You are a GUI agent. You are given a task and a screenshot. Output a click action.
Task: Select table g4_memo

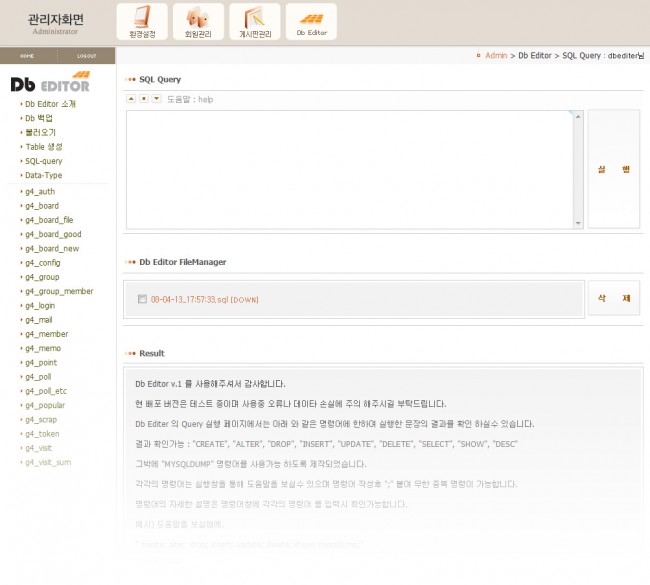point(43,348)
